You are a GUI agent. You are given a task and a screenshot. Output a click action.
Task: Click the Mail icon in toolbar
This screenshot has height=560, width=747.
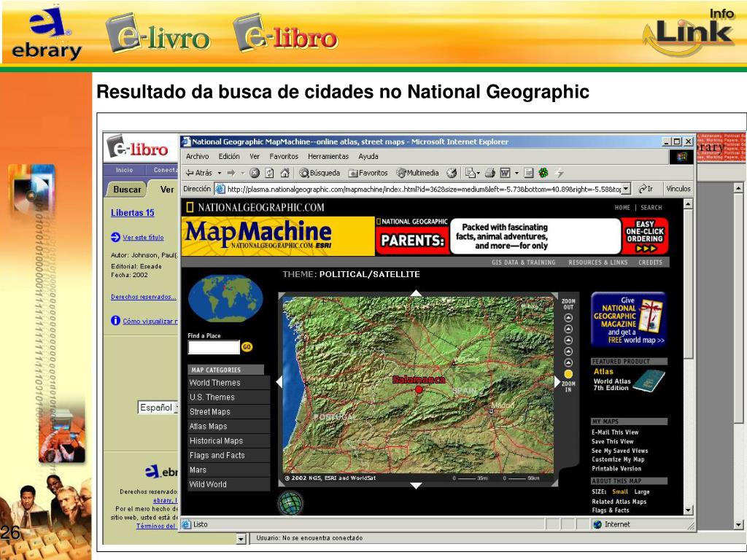(x=471, y=173)
